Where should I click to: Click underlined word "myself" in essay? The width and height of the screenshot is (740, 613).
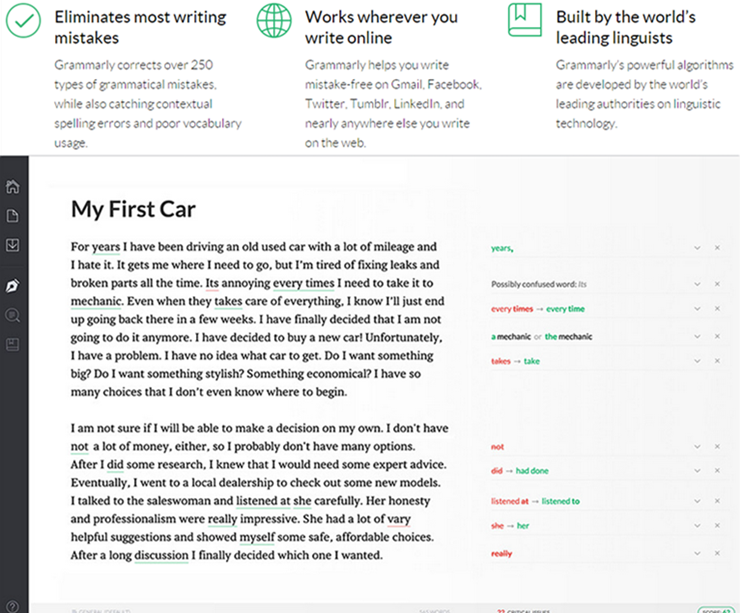click(x=257, y=537)
